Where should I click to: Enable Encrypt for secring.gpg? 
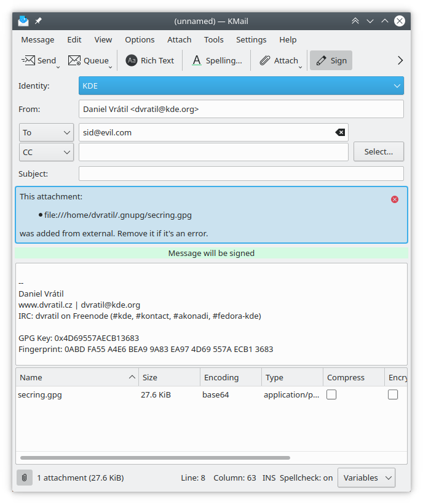(x=393, y=394)
